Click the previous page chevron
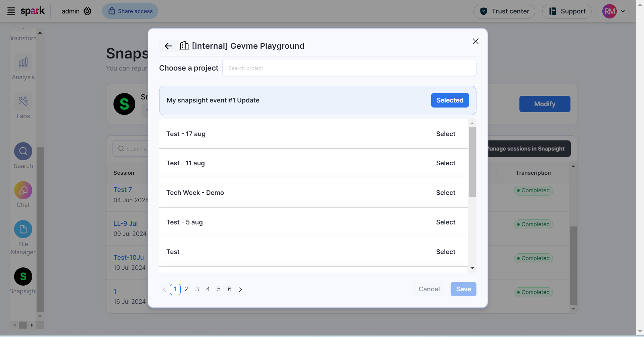 click(x=165, y=290)
